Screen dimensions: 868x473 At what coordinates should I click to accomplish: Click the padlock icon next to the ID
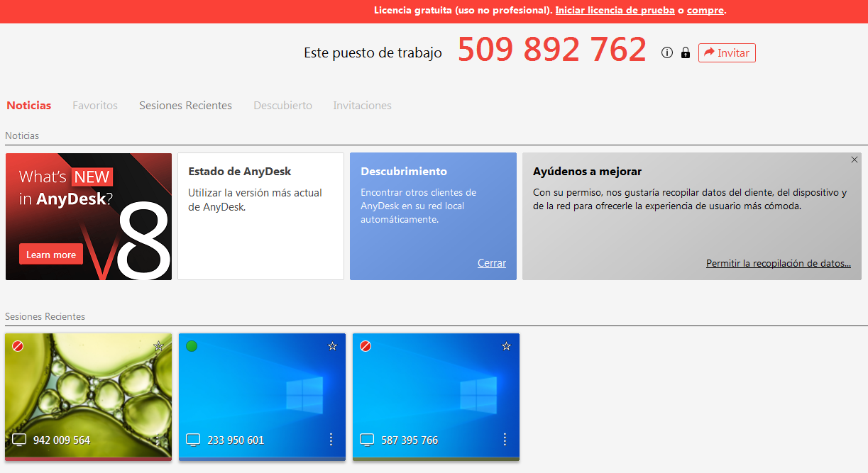pos(685,52)
